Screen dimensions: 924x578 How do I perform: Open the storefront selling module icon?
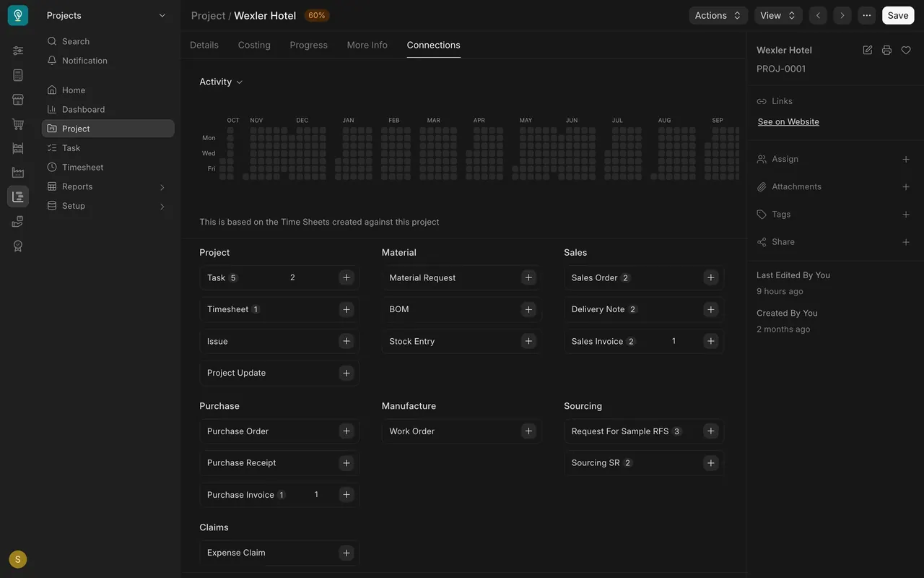tap(18, 100)
